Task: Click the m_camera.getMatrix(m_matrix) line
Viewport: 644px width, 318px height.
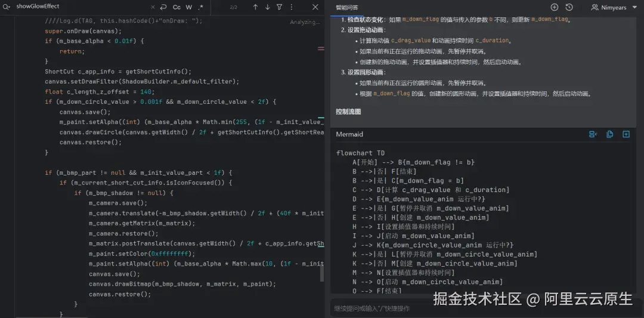Action: (x=142, y=224)
